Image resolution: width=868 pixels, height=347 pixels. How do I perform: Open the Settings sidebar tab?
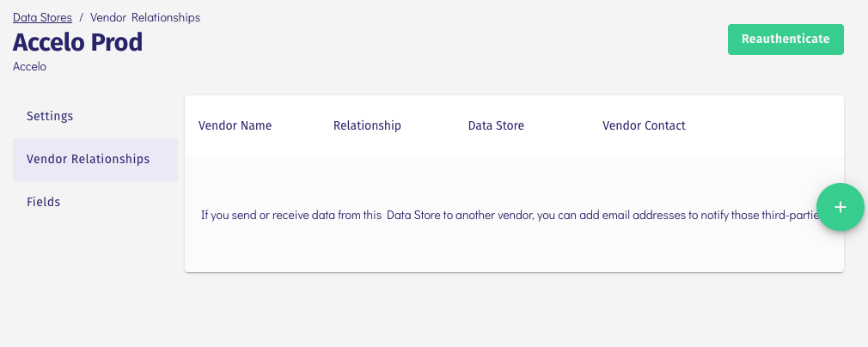50,116
